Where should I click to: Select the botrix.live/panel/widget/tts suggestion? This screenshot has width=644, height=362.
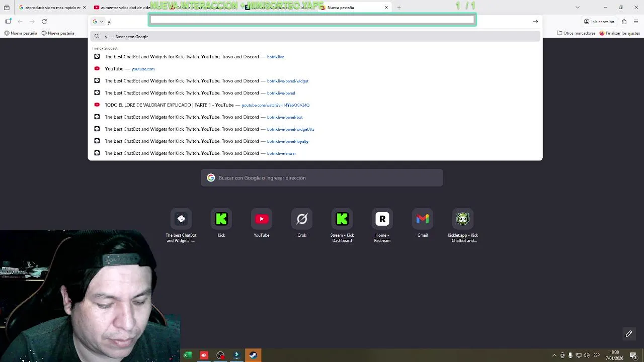click(x=315, y=129)
